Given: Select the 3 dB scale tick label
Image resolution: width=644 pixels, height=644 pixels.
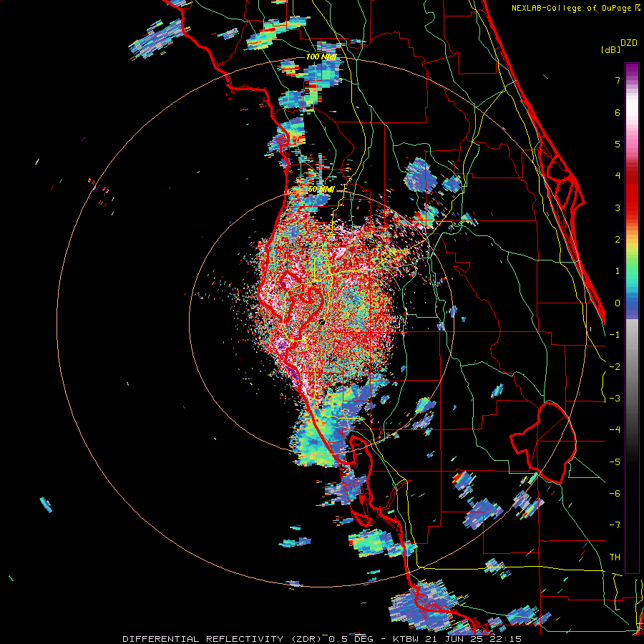Looking at the screenshot, I should click(x=618, y=208).
